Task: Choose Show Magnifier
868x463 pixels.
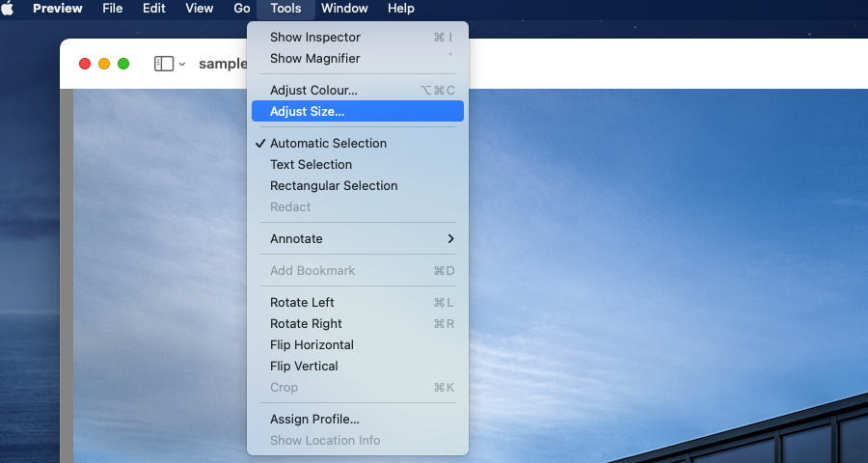Action: pos(358,58)
